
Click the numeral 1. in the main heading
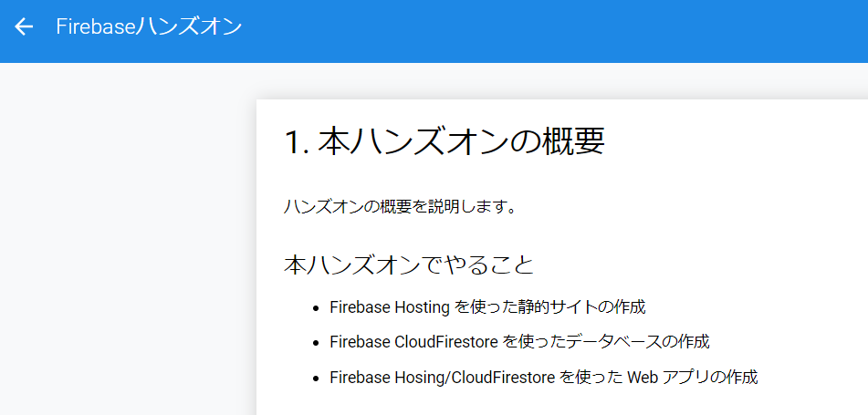point(298,143)
